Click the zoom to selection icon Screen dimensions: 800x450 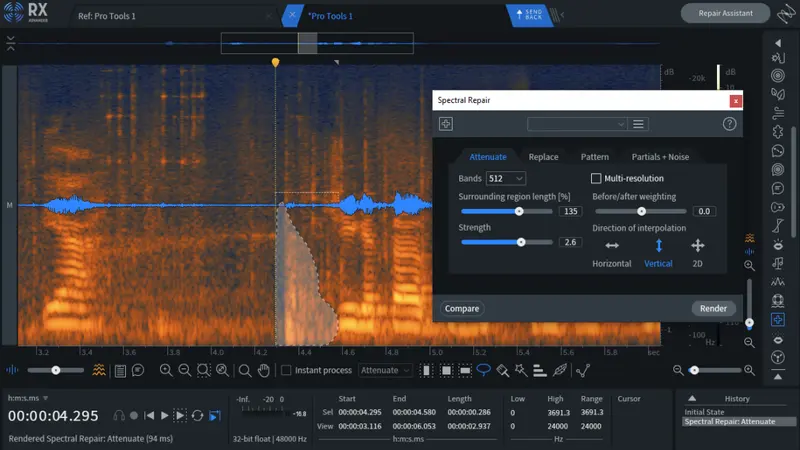pos(204,370)
